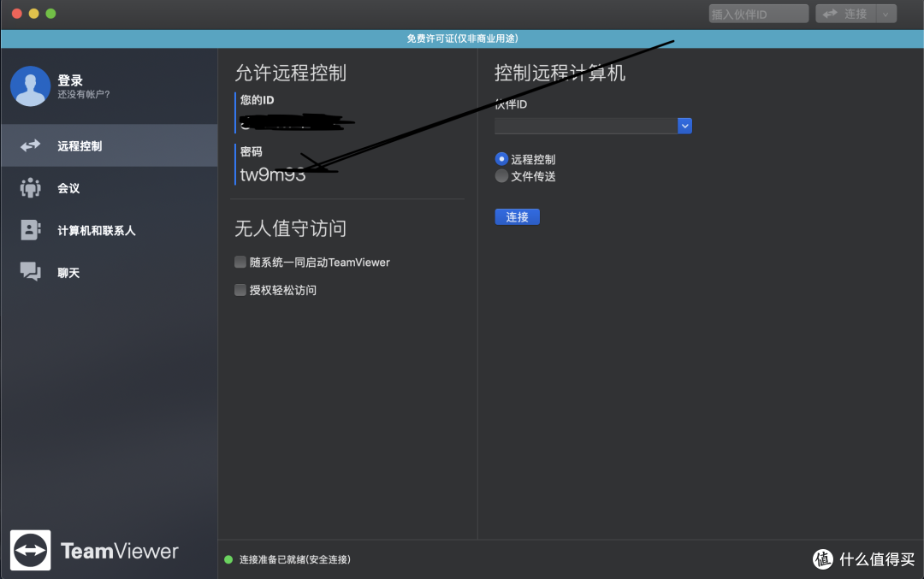Click the 聊天 chat bubbles icon

coord(30,271)
